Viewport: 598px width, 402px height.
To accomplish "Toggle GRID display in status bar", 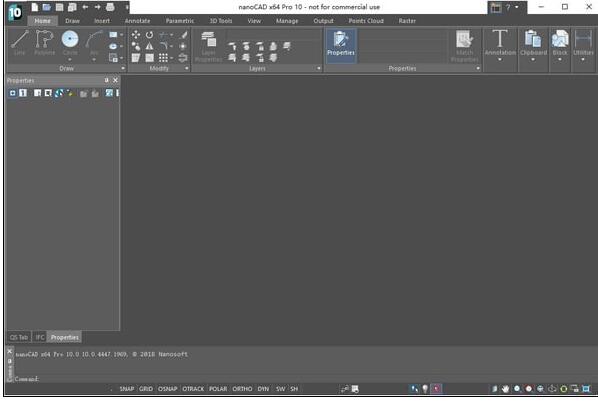I will [146, 389].
